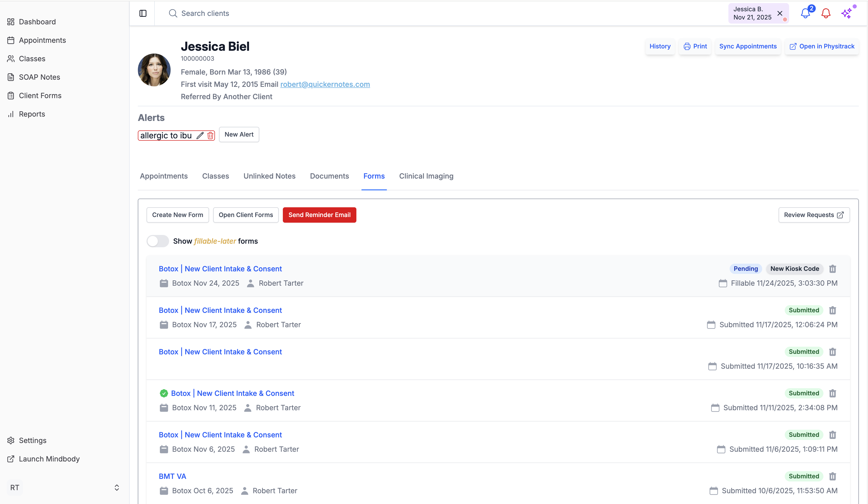The image size is (868, 504).
Task: Edit the allergic to ibu alert
Action: point(200,135)
